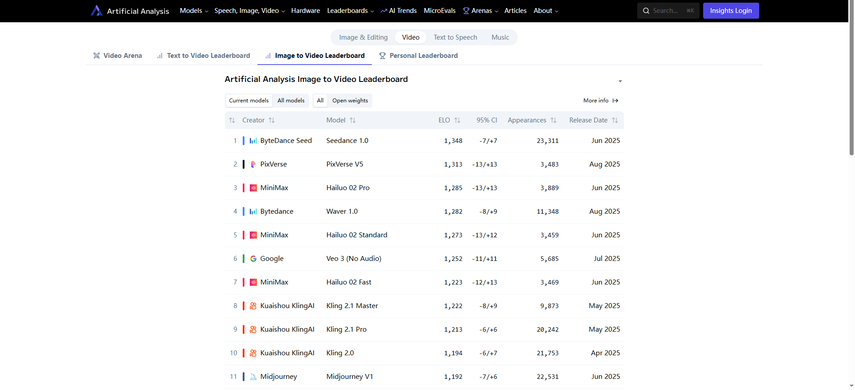Image resolution: width=855 pixels, height=390 pixels.
Task: Click the AI Trends chart icon
Action: 384,10
